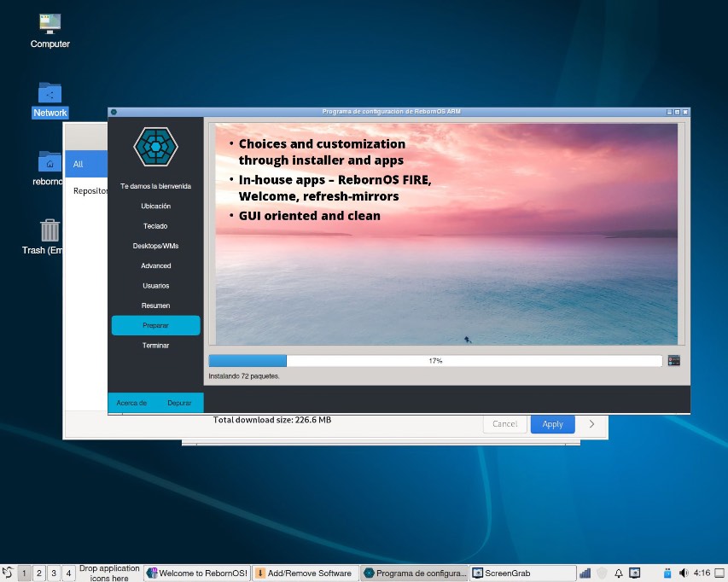Screen dimensions: 728x582
Task: Click the Instalando 72 paquetes status text
Action: [244, 376]
